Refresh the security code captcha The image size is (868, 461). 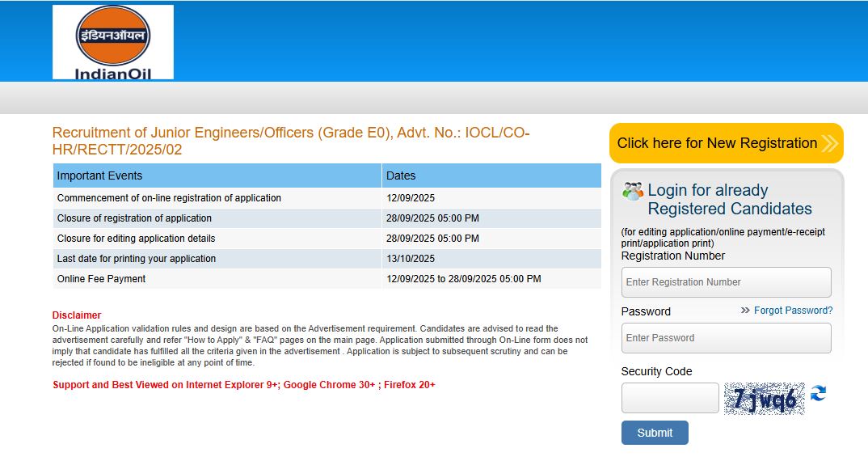[819, 394]
